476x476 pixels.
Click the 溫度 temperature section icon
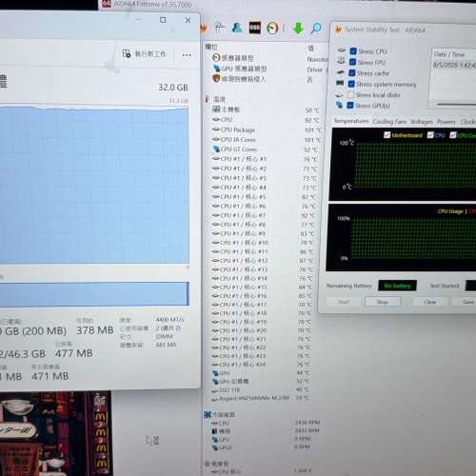[208, 99]
